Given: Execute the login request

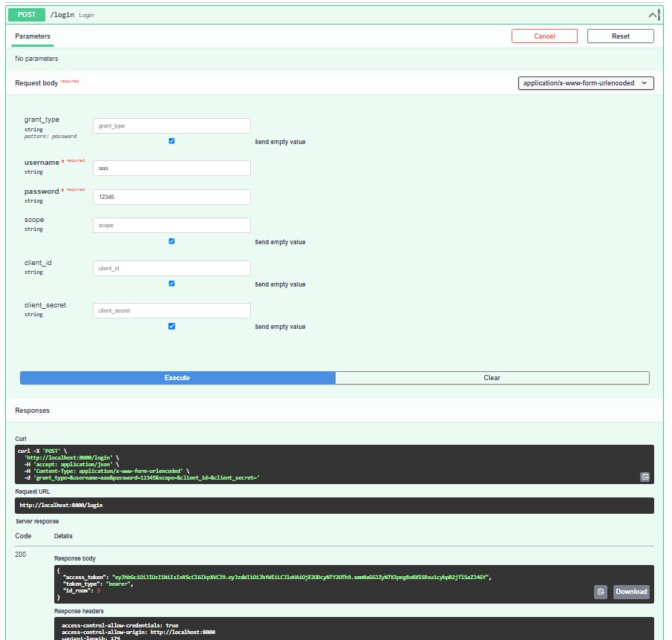Looking at the screenshot, I should pyautogui.click(x=177, y=378).
